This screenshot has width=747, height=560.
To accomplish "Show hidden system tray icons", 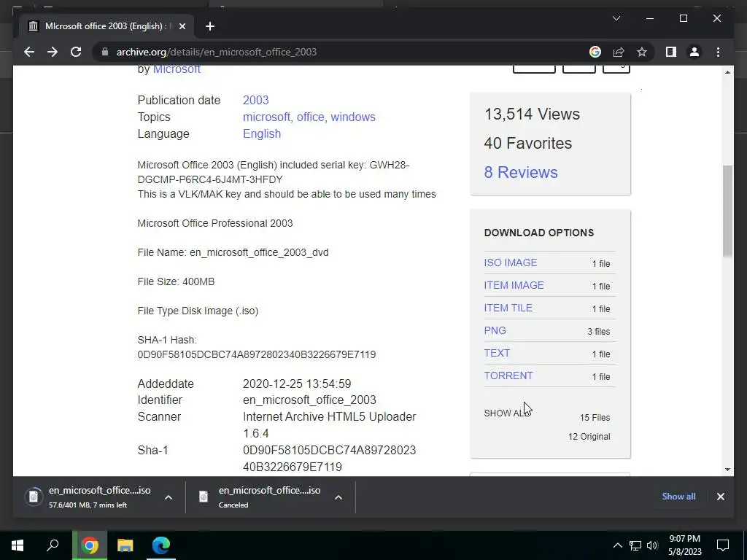I will point(617,545).
